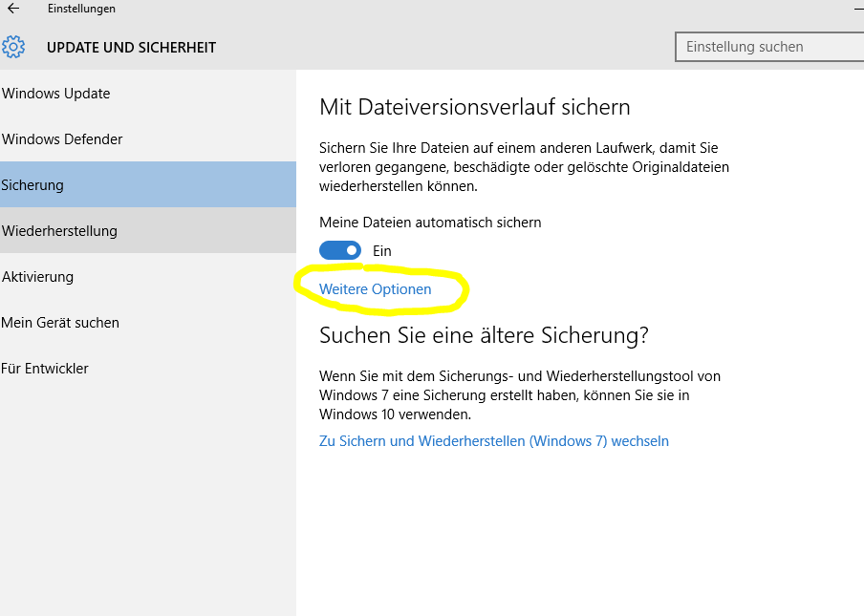Image resolution: width=864 pixels, height=616 pixels.
Task: Go back with the arrow icon
Action: pos(13,9)
